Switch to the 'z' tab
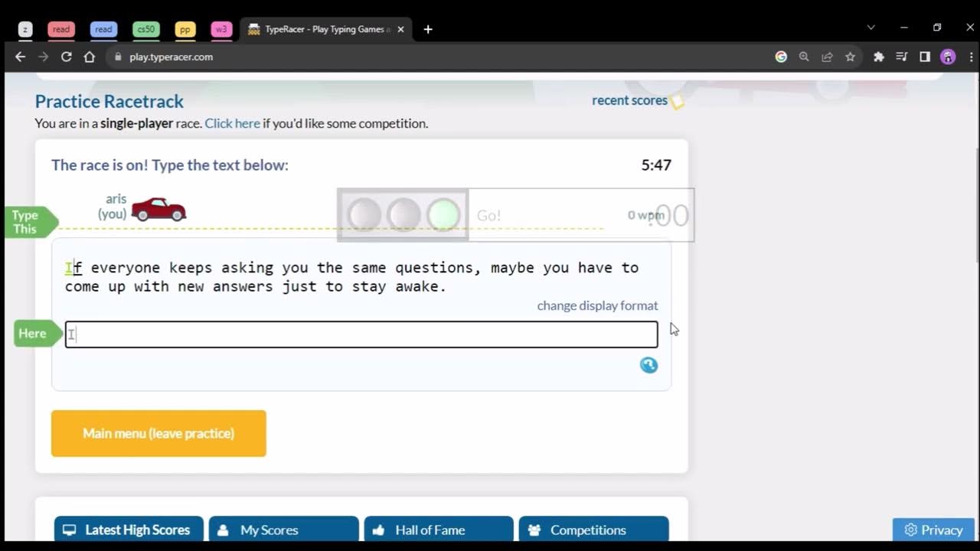The width and height of the screenshot is (980, 551). point(25,29)
